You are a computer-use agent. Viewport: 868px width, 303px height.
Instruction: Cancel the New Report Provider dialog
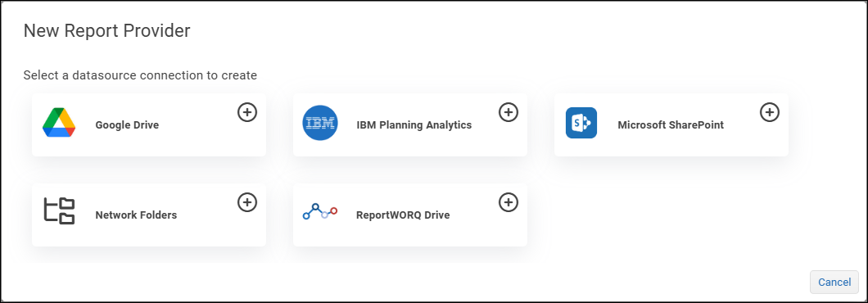click(834, 282)
